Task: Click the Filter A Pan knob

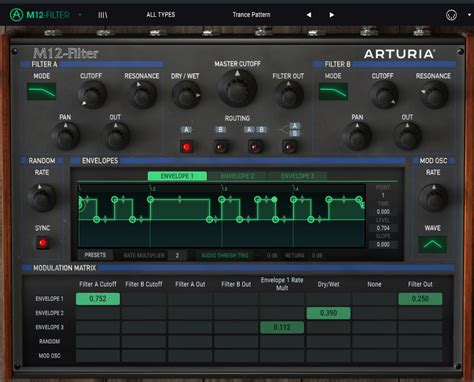Action: click(x=66, y=136)
